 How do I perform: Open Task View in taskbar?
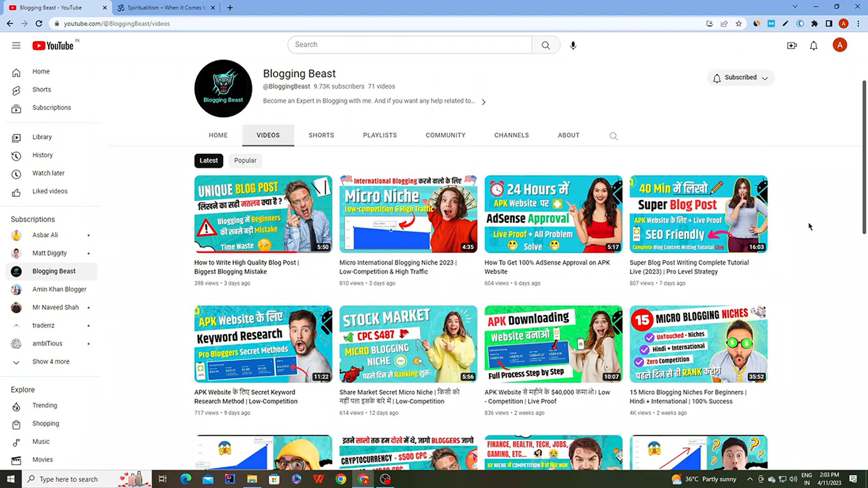163,479
